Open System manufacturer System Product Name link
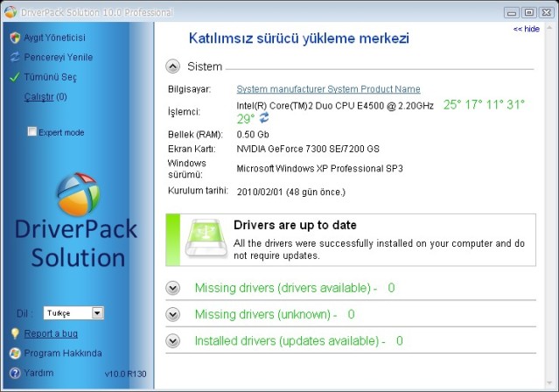559x392 pixels. tap(328, 89)
